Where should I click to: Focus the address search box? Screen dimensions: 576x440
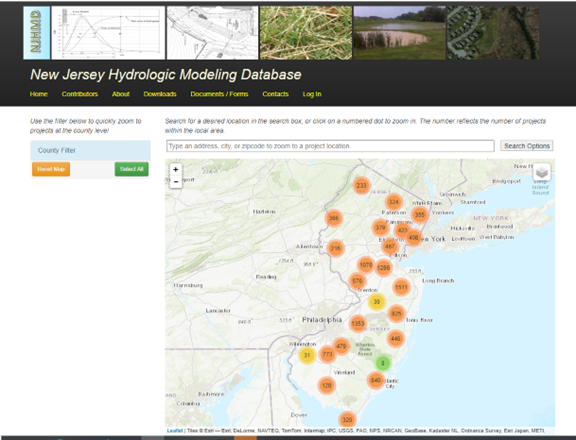click(330, 146)
